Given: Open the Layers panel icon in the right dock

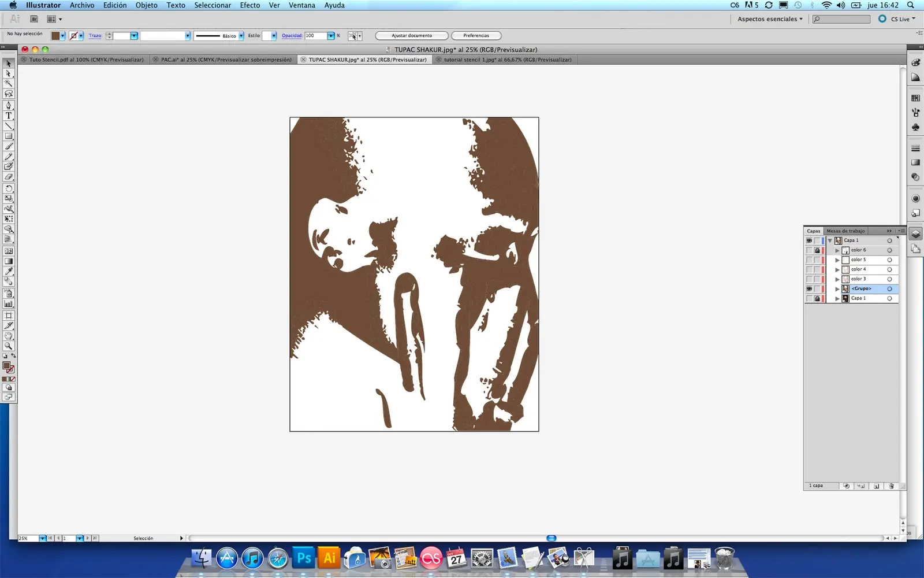Looking at the screenshot, I should 915,234.
